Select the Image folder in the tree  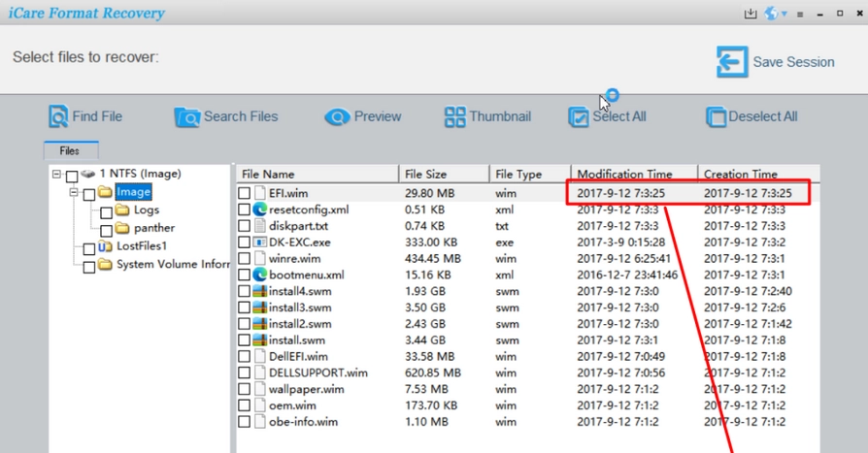tap(133, 192)
